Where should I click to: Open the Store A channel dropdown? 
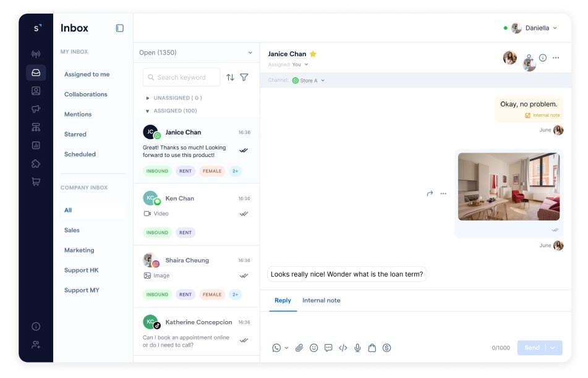point(309,81)
